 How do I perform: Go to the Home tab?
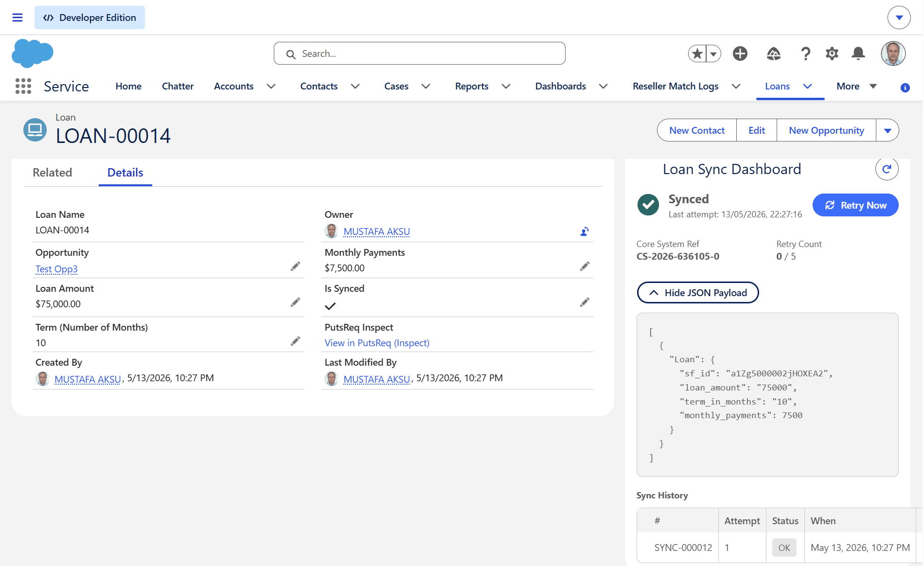click(128, 86)
